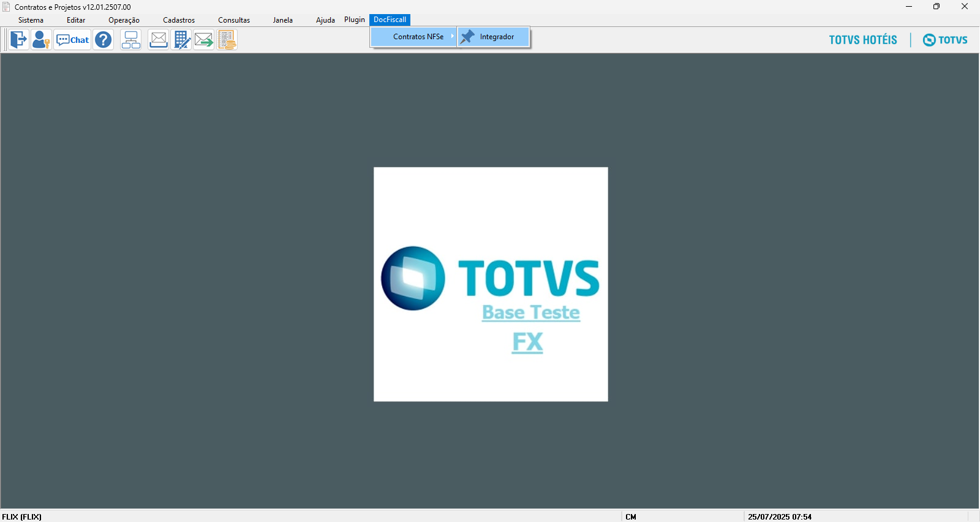Open the ledger with coins icon
The image size is (980, 522).
coord(227,40)
